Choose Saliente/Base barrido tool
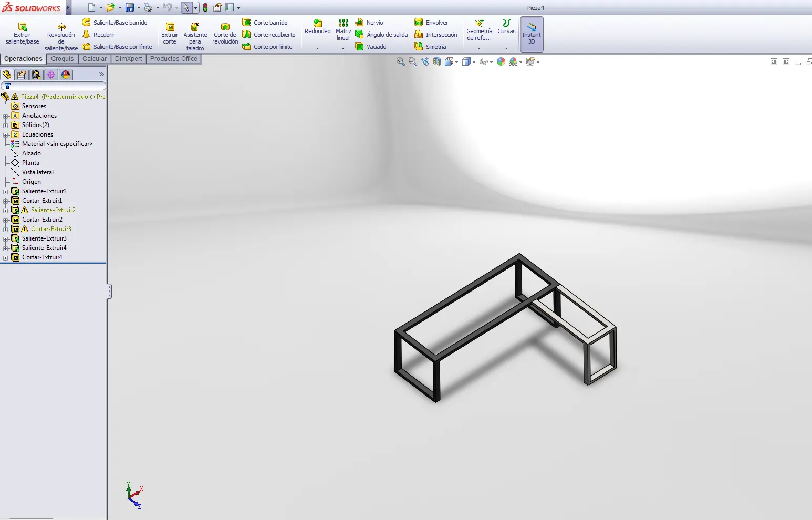This screenshot has width=812, height=520. click(114, 23)
